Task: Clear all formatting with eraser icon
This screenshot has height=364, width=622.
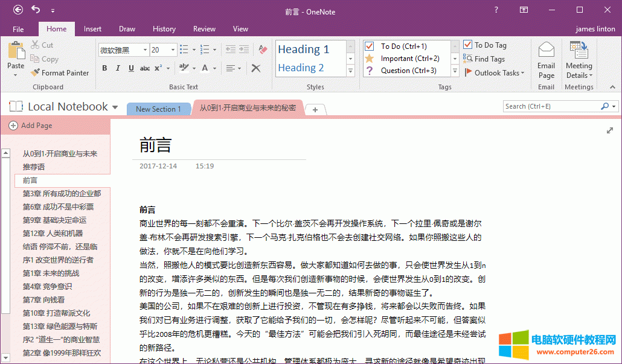Action: tap(263, 49)
